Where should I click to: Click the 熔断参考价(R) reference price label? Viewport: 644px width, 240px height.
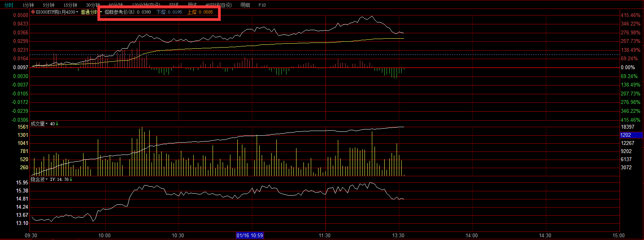[128, 12]
